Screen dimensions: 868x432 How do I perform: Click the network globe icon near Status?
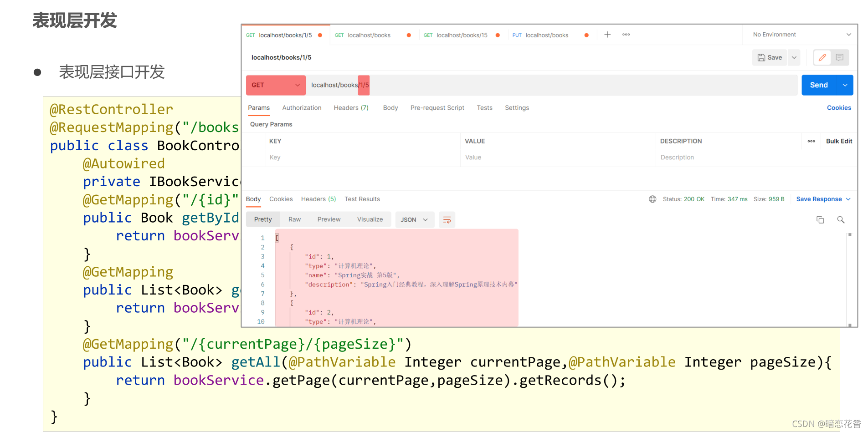pyautogui.click(x=652, y=199)
